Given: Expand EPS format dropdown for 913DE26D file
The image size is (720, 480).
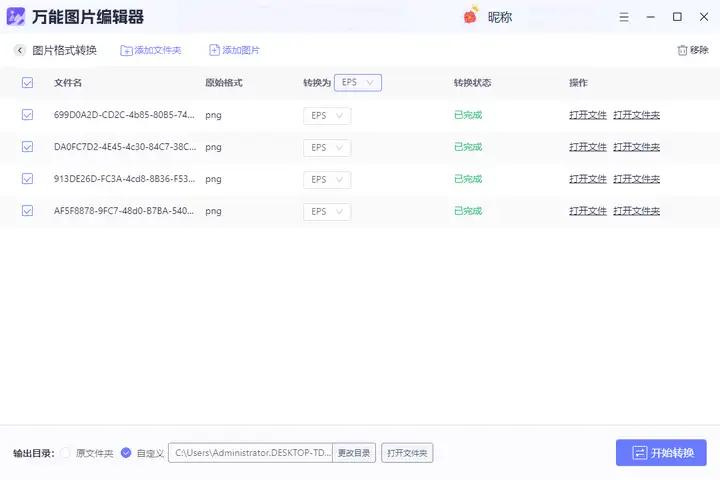Looking at the screenshot, I should click(x=327, y=179).
